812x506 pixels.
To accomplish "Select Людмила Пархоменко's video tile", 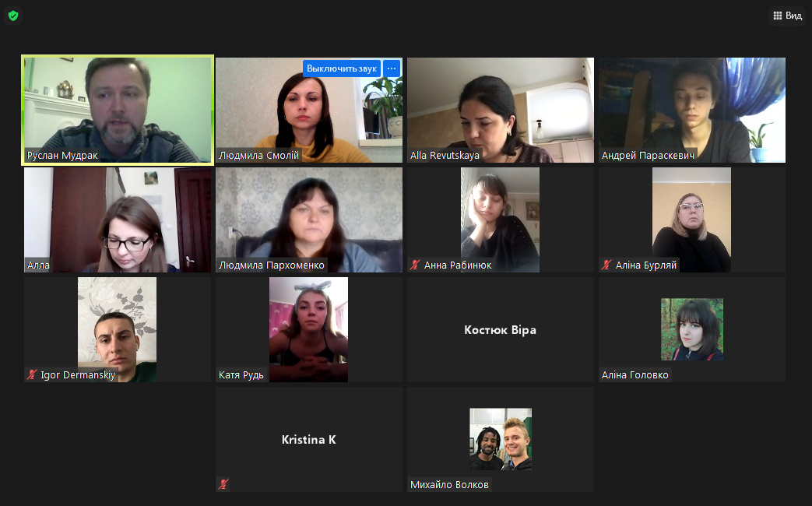I will (x=308, y=220).
